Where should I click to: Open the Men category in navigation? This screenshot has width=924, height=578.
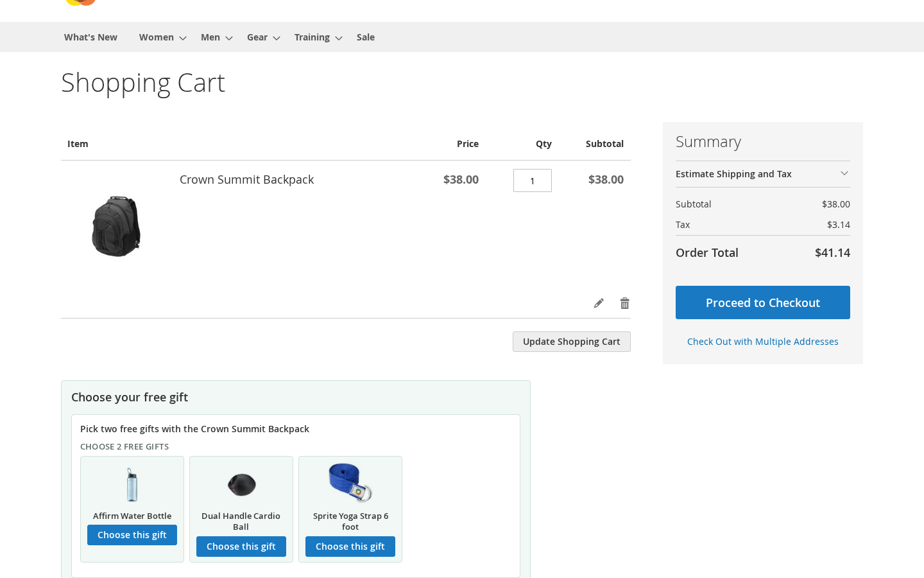(x=210, y=37)
